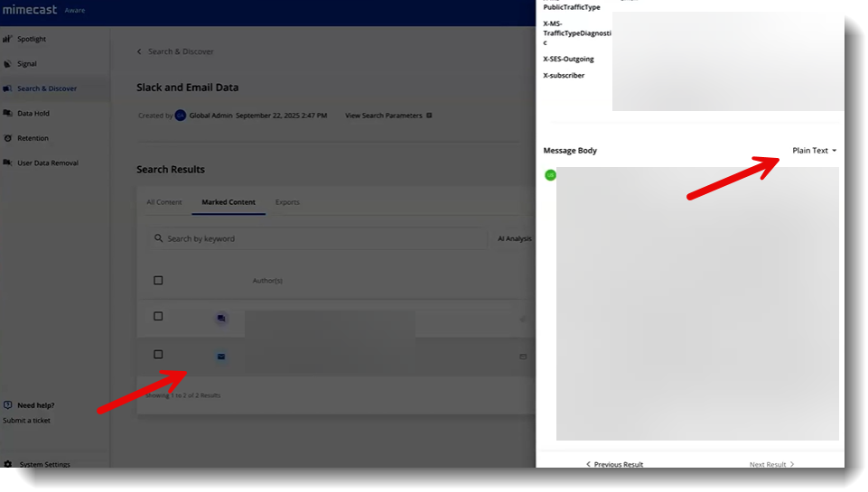The height and width of the screenshot is (492, 868).
Task: Open the Data Hold section
Action: click(x=33, y=114)
